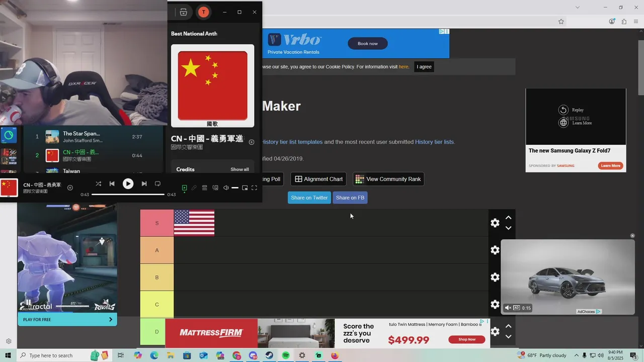This screenshot has height=362, width=644.
Task: Skip to next track in Spotify
Action: [144, 184]
